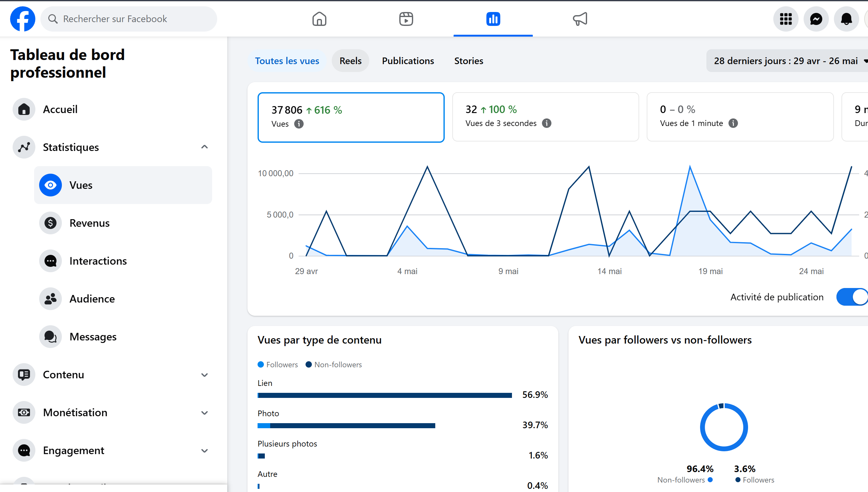This screenshot has height=492, width=868.
Task: Show info for Vues de 1 minute
Action: pyautogui.click(x=733, y=123)
